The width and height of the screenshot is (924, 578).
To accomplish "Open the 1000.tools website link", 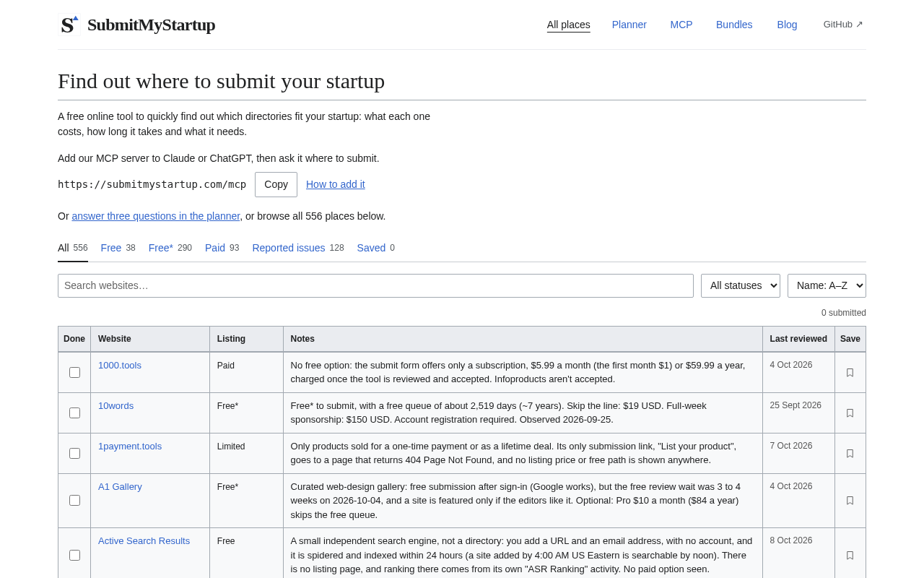I will point(120,366).
